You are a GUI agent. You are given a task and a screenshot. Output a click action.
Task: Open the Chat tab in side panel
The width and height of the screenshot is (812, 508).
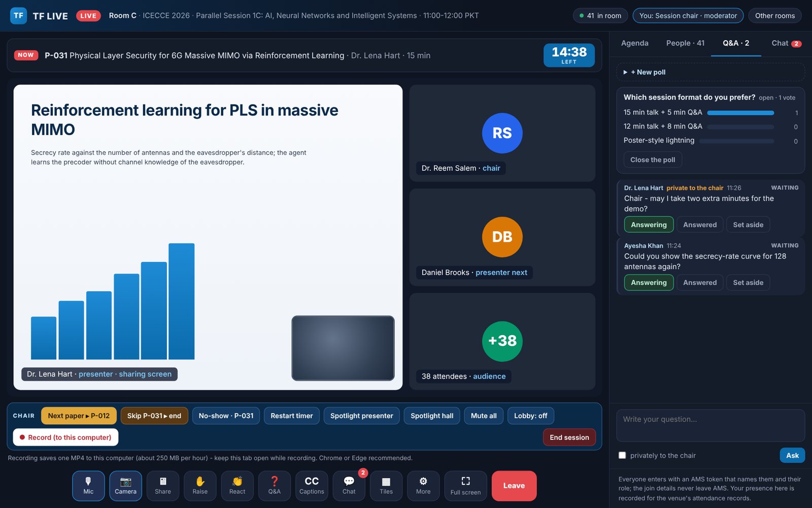pyautogui.click(x=786, y=43)
